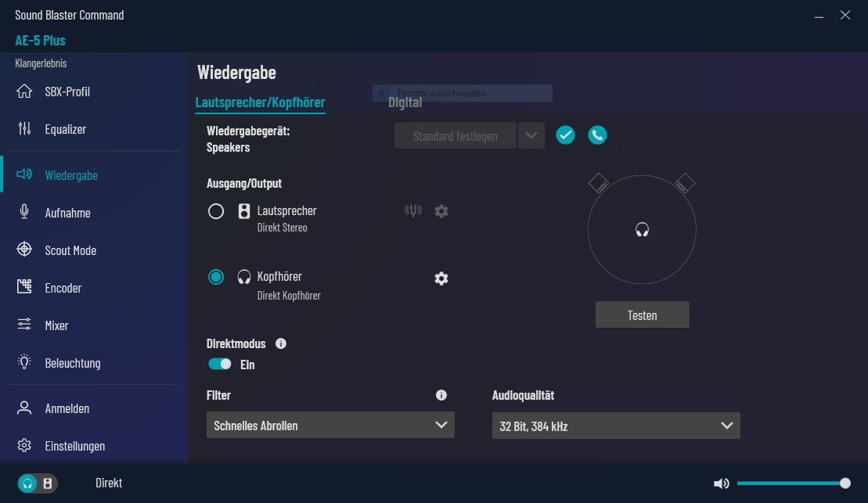
Task: Open the Aufnahme microphone icon
Action: tap(24, 212)
